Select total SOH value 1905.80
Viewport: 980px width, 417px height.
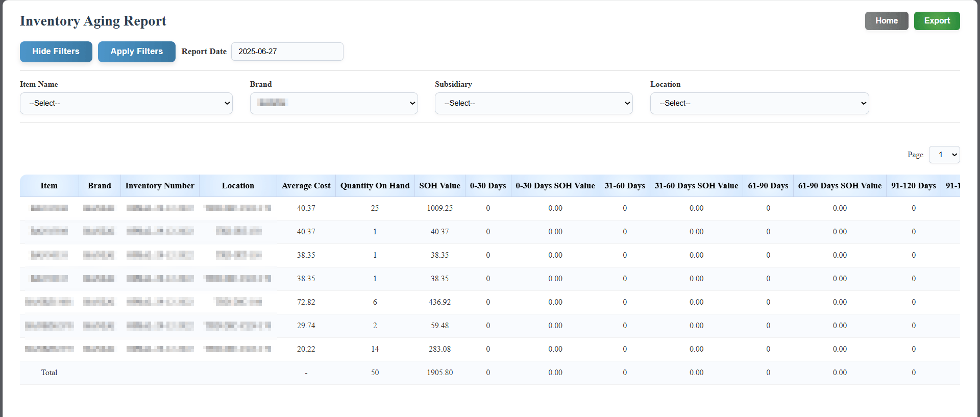point(440,373)
